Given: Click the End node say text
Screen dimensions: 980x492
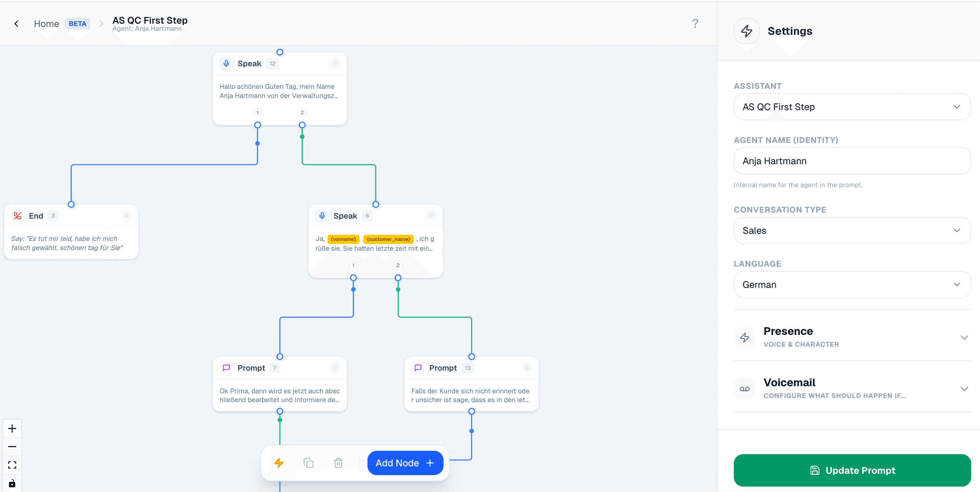Looking at the screenshot, I should click(x=67, y=243).
